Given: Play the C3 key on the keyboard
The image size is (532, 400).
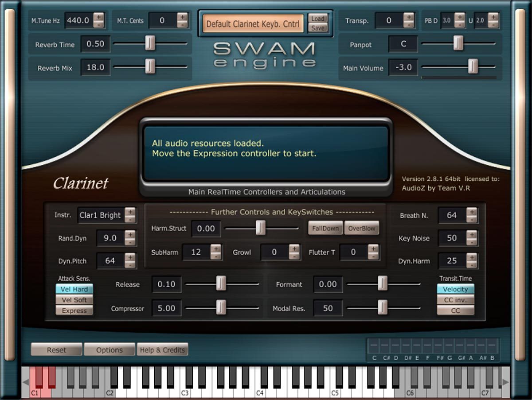Looking at the screenshot, I should click(x=185, y=392).
